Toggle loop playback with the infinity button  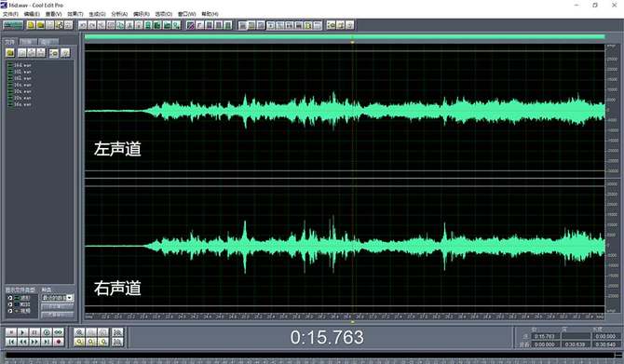tap(59, 331)
